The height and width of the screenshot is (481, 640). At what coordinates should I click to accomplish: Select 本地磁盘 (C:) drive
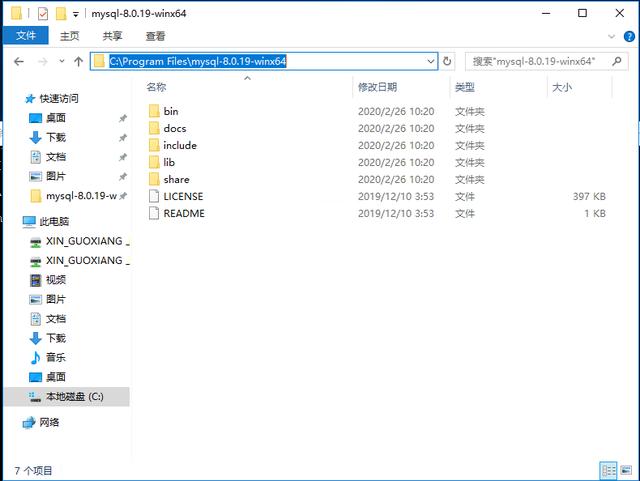67,396
